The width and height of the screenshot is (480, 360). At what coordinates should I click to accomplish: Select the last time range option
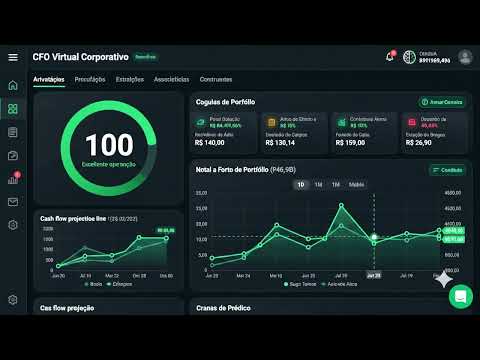click(356, 184)
